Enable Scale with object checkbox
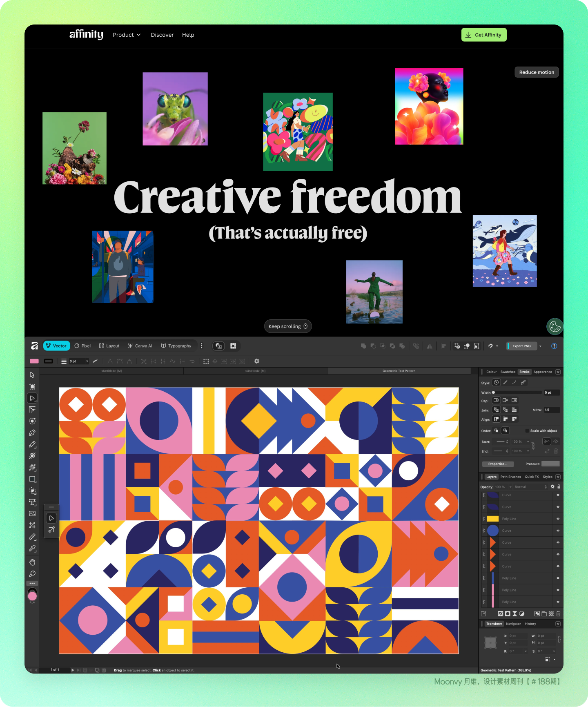Viewport: 588px width, 707px height. [527, 431]
